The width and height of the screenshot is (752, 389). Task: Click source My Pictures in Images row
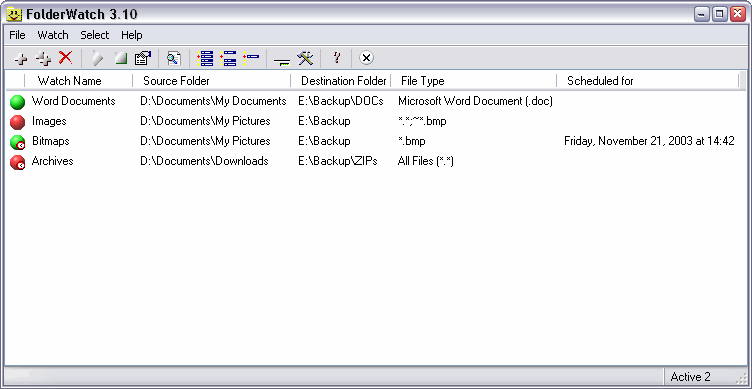coord(205,121)
